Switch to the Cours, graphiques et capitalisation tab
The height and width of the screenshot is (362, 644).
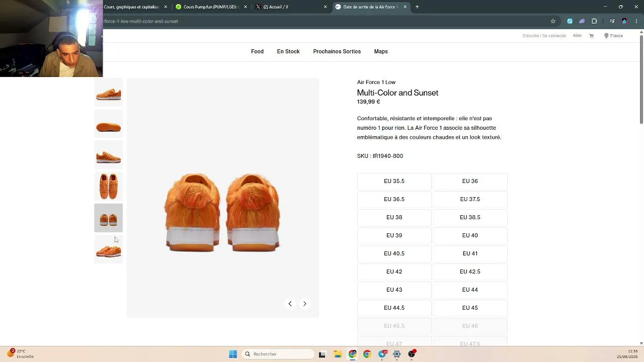click(x=133, y=7)
